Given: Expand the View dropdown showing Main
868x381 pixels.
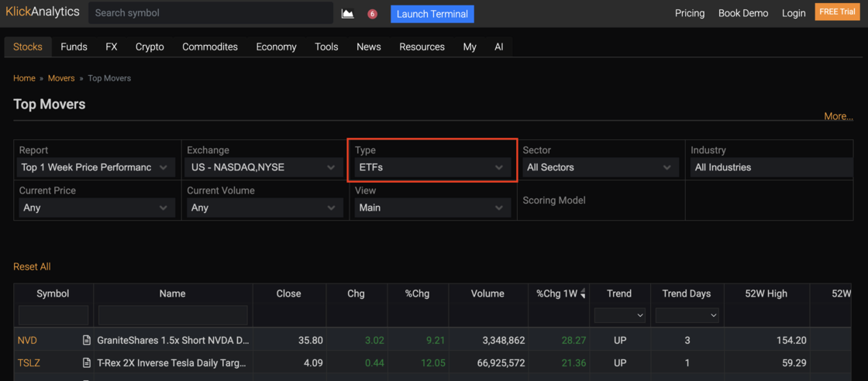Looking at the screenshot, I should click(432, 208).
